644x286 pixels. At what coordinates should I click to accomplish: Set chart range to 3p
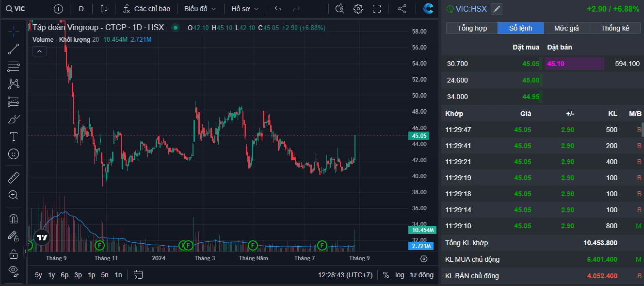[x=78, y=275]
